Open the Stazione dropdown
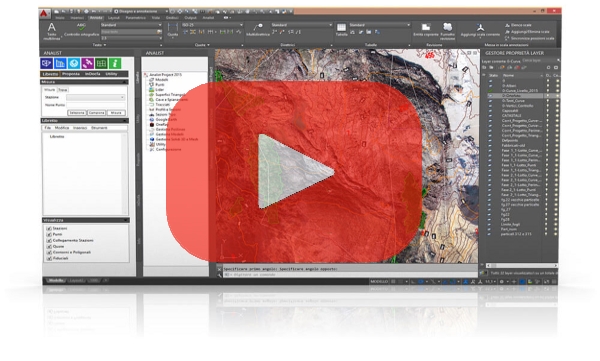Viewport: 600px width, 361px height. tap(96, 97)
